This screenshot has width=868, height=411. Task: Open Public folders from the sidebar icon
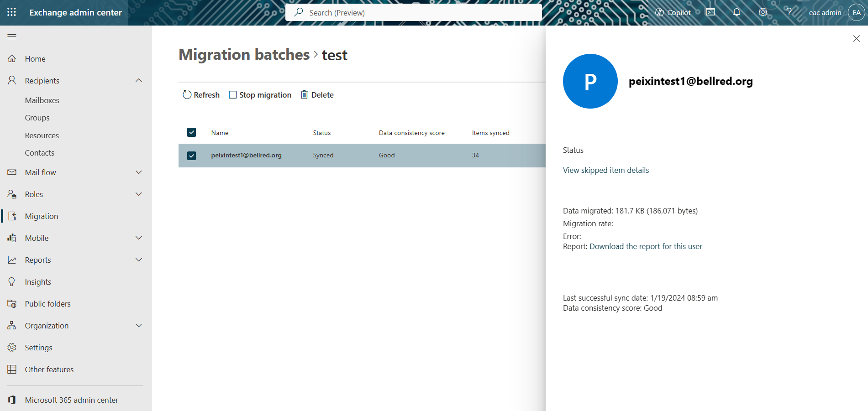coord(12,303)
